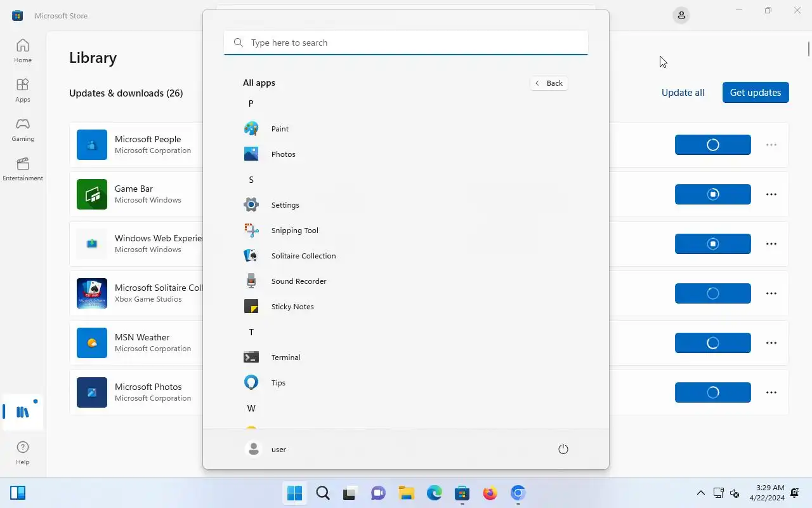Viewport: 812px width, 508px height.
Task: Go to Home in Microsoft Store sidebar
Action: tap(23, 51)
